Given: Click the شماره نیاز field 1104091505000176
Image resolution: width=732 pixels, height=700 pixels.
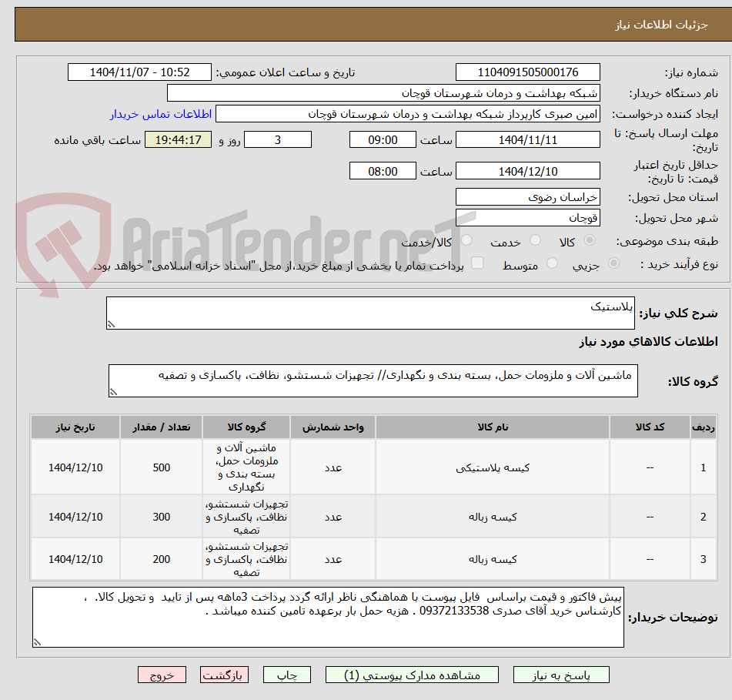Looking at the screenshot, I should 527,72.
